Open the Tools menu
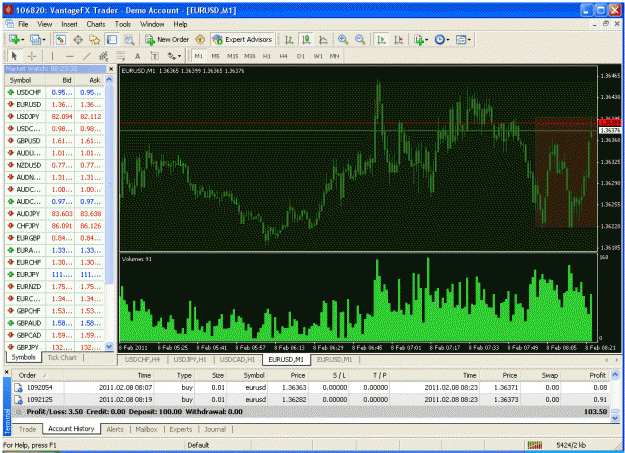Viewport: 625px width, 453px height. click(123, 24)
